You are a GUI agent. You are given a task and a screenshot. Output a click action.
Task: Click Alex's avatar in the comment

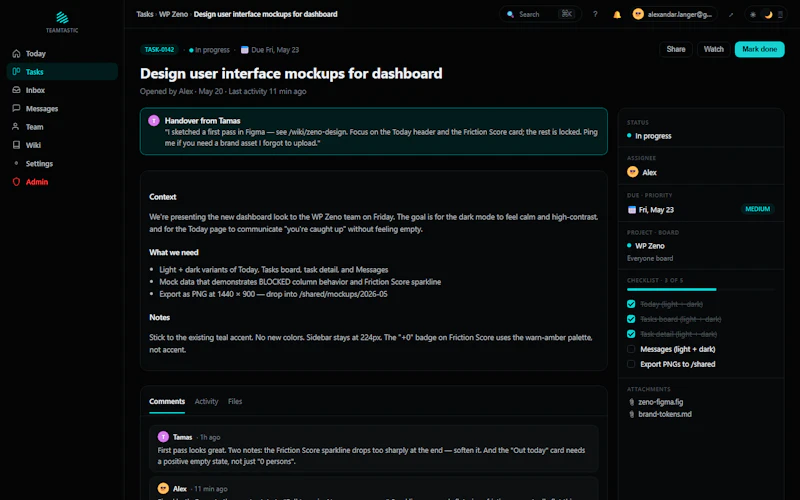(163, 488)
